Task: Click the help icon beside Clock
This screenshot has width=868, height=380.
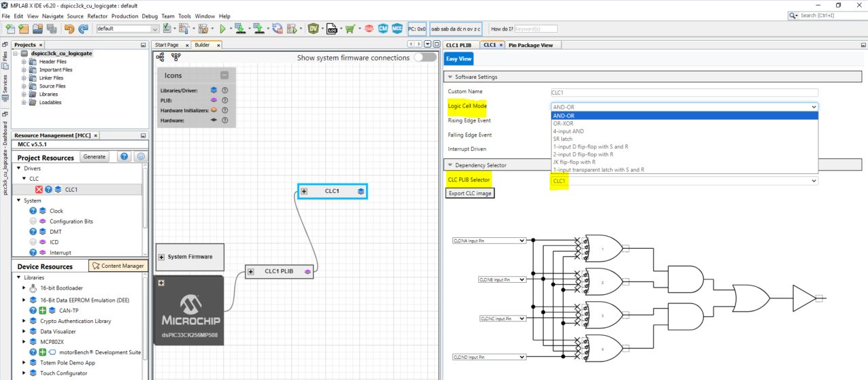Action: pyautogui.click(x=33, y=211)
